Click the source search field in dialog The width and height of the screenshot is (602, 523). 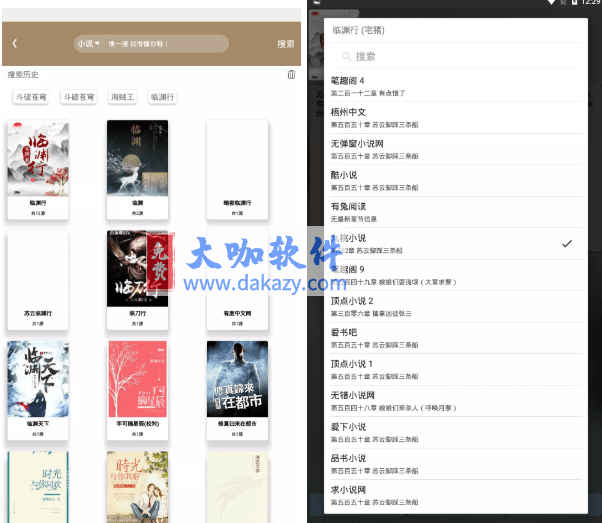455,57
